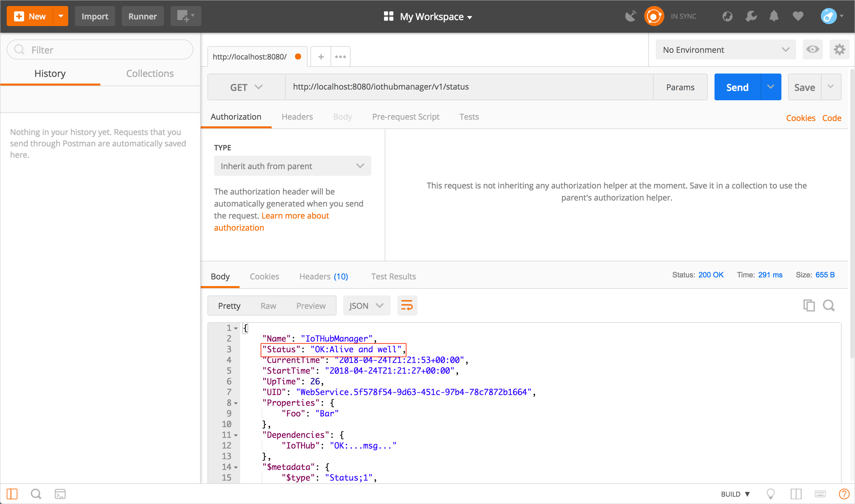855x504 pixels.
Task: Open the browse API network globe icon
Action: (x=727, y=16)
